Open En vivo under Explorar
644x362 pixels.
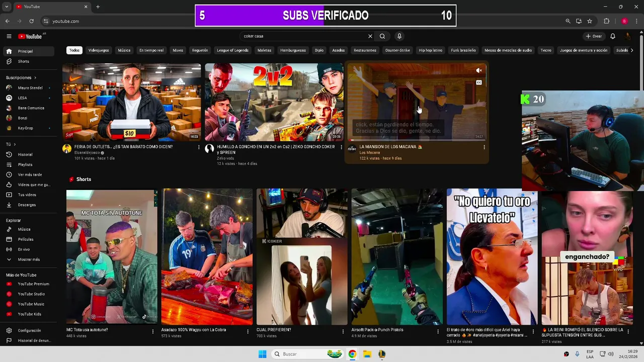29,249
